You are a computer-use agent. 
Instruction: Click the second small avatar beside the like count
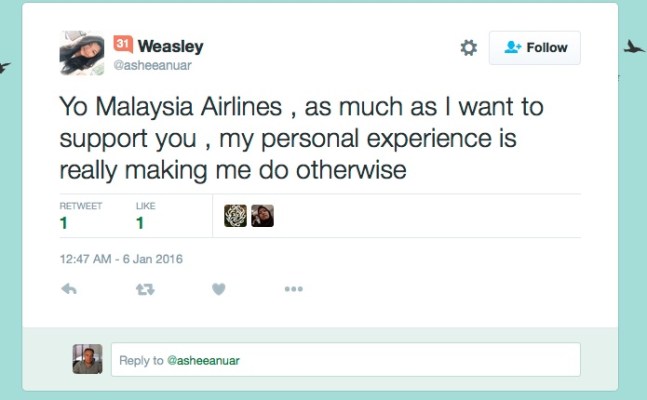(x=262, y=215)
